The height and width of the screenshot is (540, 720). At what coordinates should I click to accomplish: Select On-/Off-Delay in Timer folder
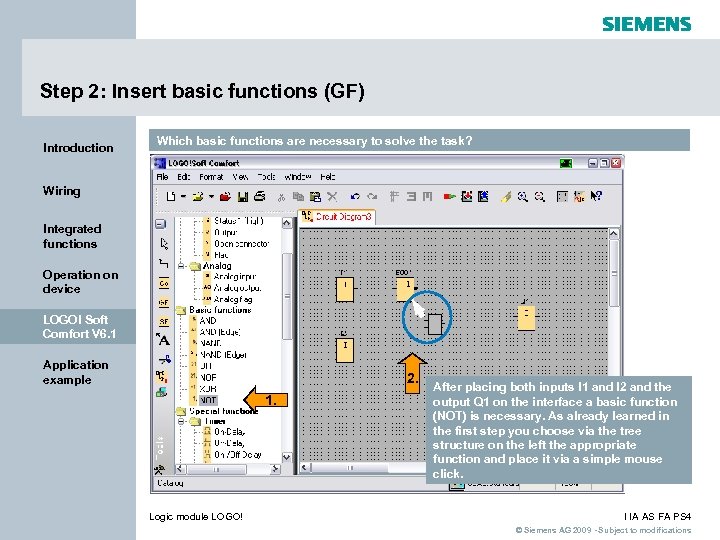pyautogui.click(x=237, y=455)
